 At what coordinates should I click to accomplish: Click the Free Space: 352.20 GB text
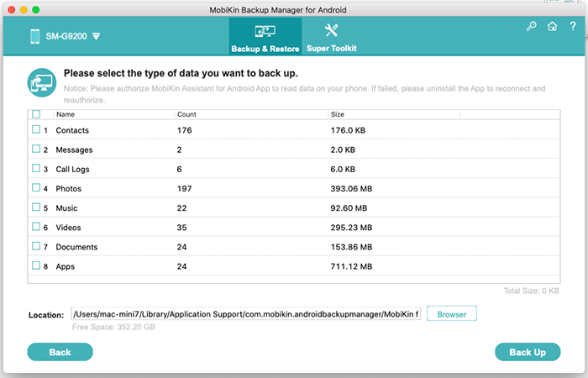[x=113, y=327]
